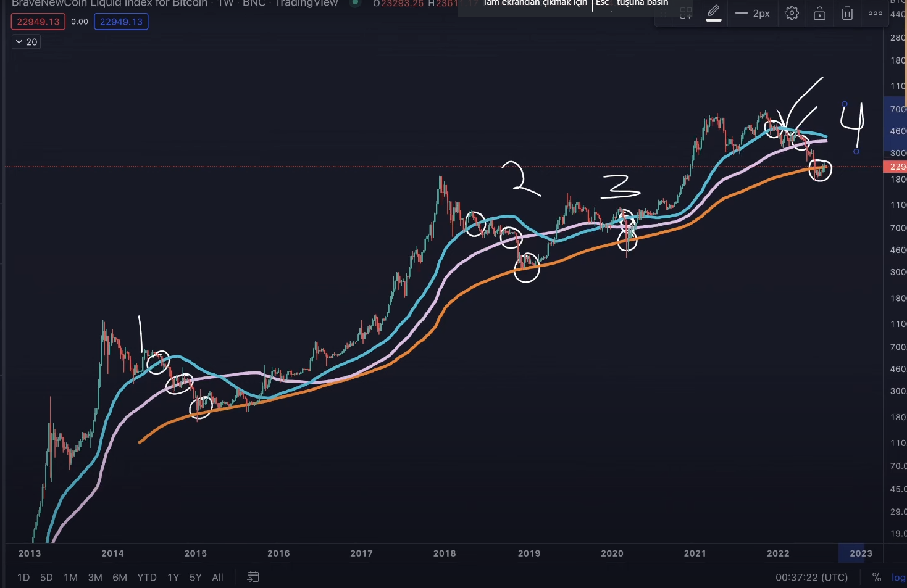
Task: Set chart range to YTD
Action: 147,578
